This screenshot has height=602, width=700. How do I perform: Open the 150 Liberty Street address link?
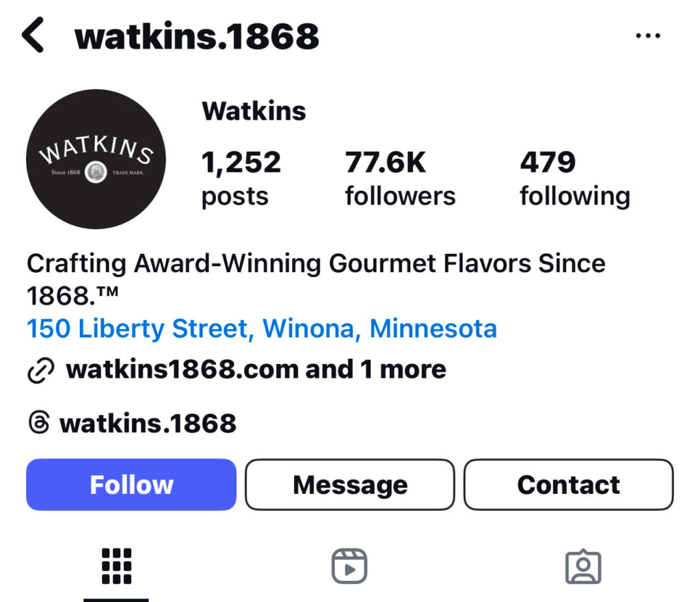262,328
